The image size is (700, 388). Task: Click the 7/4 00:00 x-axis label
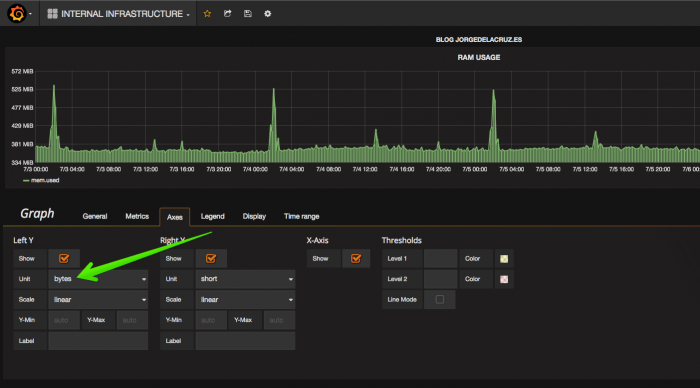click(255, 169)
